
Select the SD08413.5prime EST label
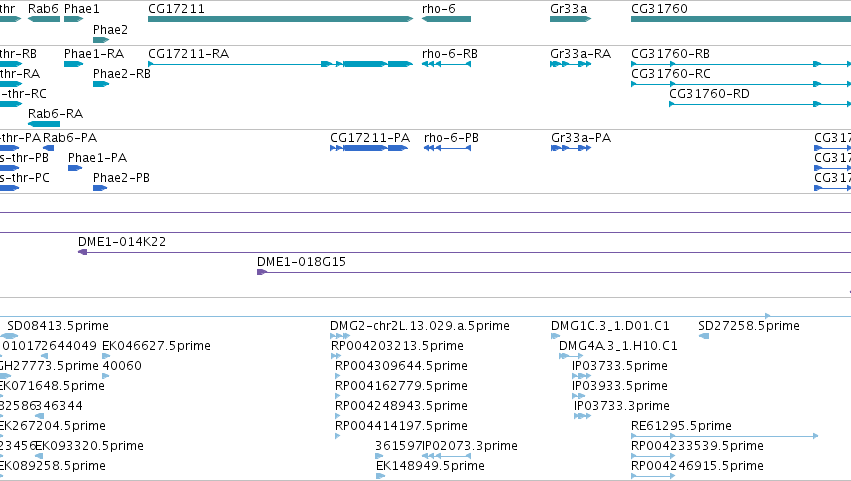pos(58,326)
